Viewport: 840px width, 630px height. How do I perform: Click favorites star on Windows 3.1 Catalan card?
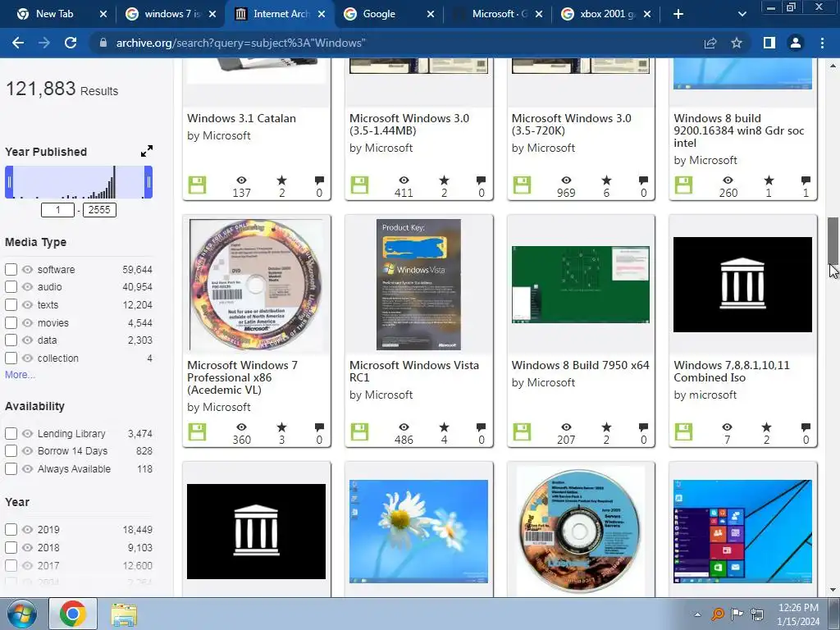[x=282, y=180]
